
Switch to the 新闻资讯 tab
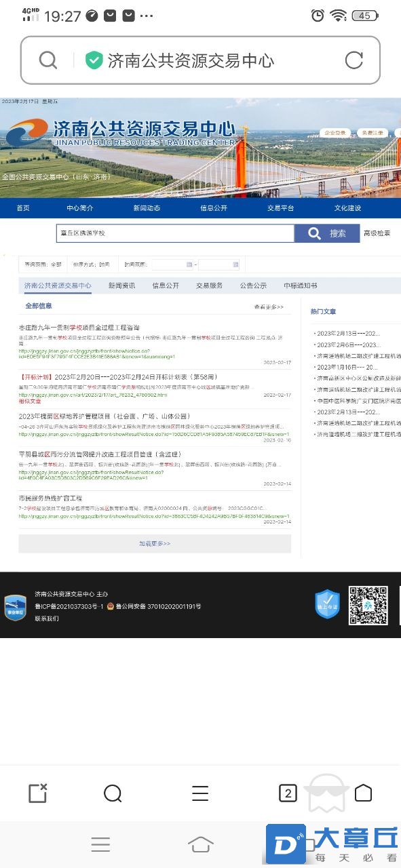[x=121, y=286]
